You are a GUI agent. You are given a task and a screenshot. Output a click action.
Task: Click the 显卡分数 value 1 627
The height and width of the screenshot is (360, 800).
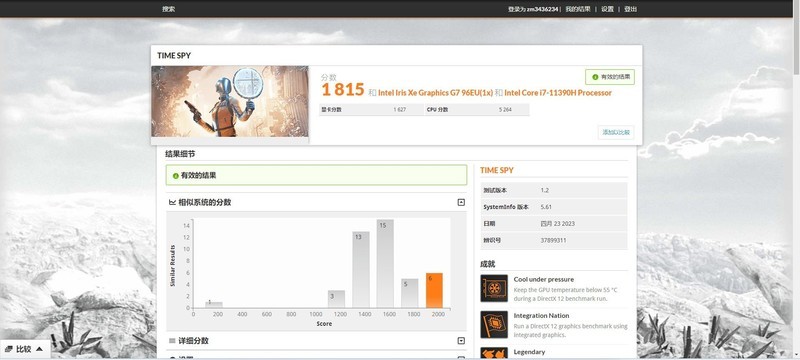[399, 110]
